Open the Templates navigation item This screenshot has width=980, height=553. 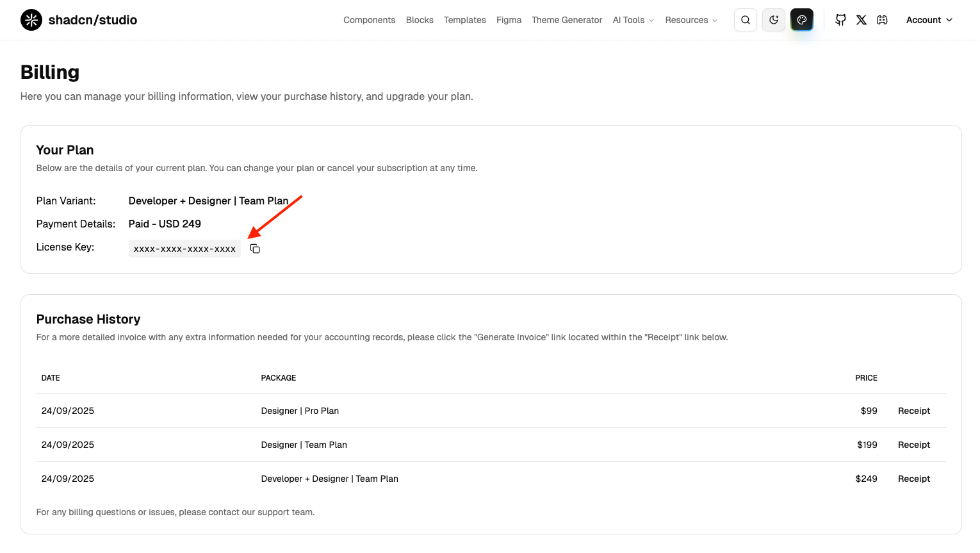[464, 20]
